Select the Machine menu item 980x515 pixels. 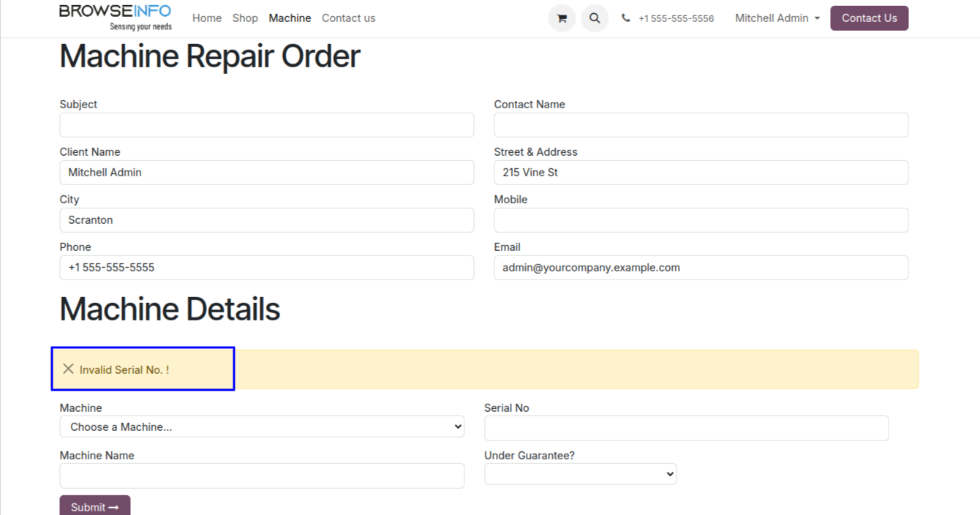(x=290, y=18)
